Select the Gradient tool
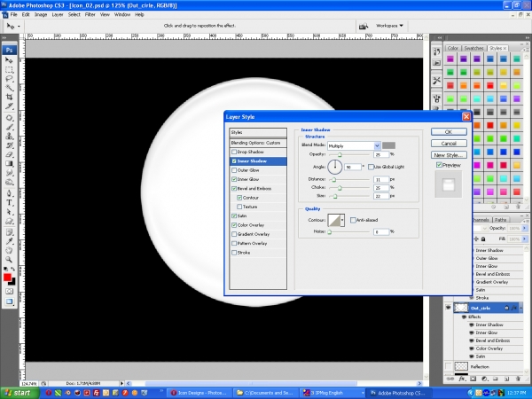532x399 pixels. tap(9, 164)
